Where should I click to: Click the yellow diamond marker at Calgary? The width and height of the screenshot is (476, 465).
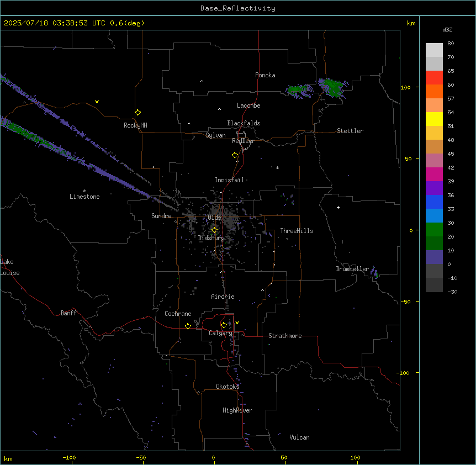point(224,325)
